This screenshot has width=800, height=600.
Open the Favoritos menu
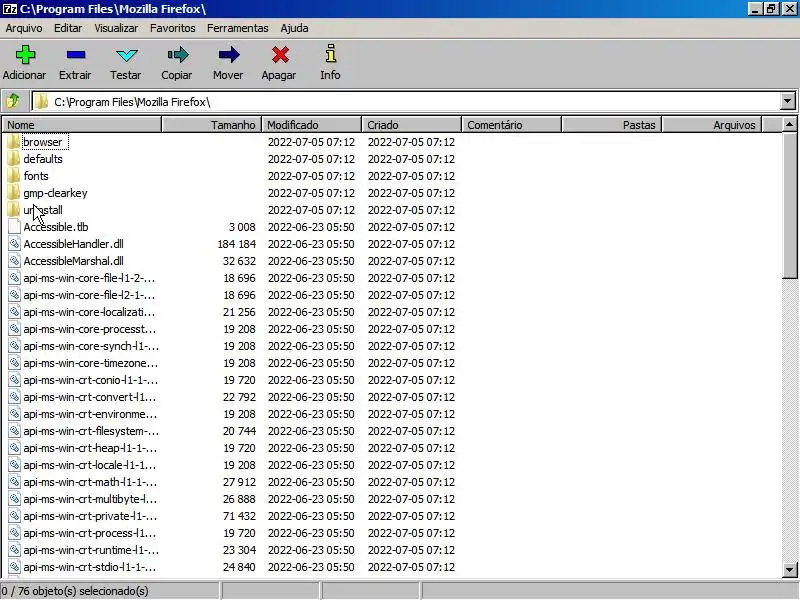tap(172, 28)
